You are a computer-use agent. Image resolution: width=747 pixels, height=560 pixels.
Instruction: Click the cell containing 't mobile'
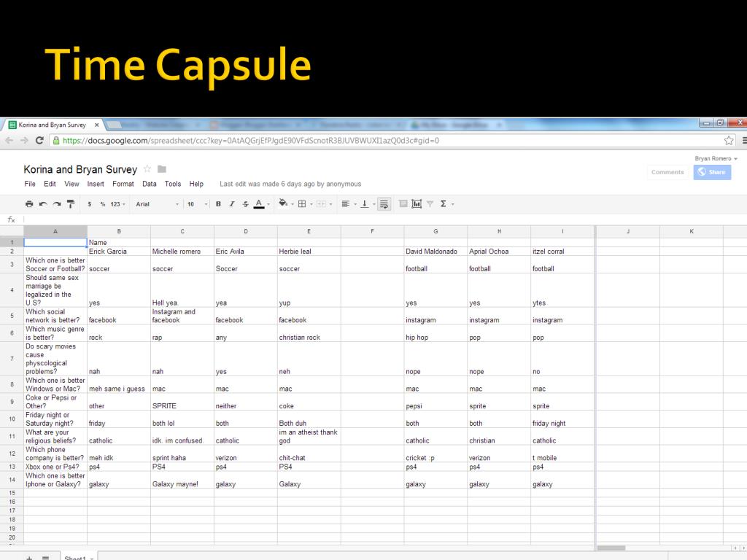coord(562,454)
